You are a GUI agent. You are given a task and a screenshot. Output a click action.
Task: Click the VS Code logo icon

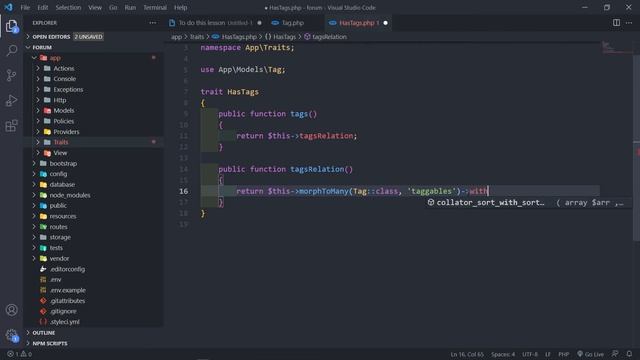click(9, 7)
